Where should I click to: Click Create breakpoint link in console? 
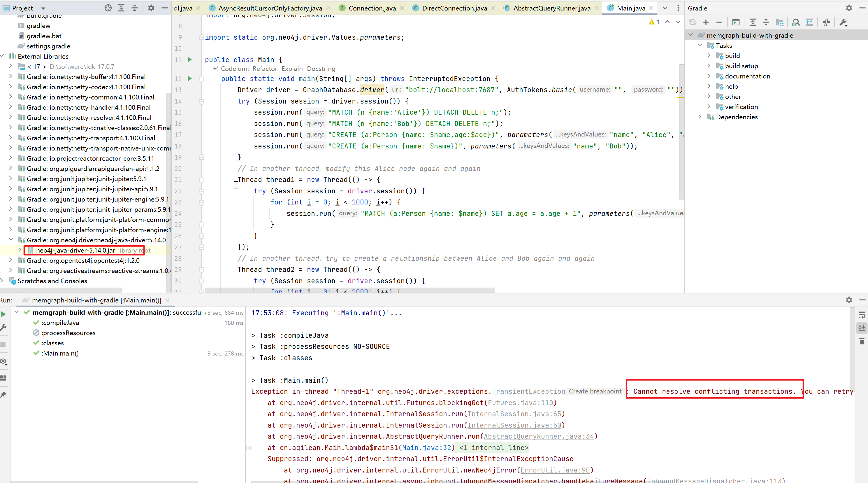(x=595, y=391)
